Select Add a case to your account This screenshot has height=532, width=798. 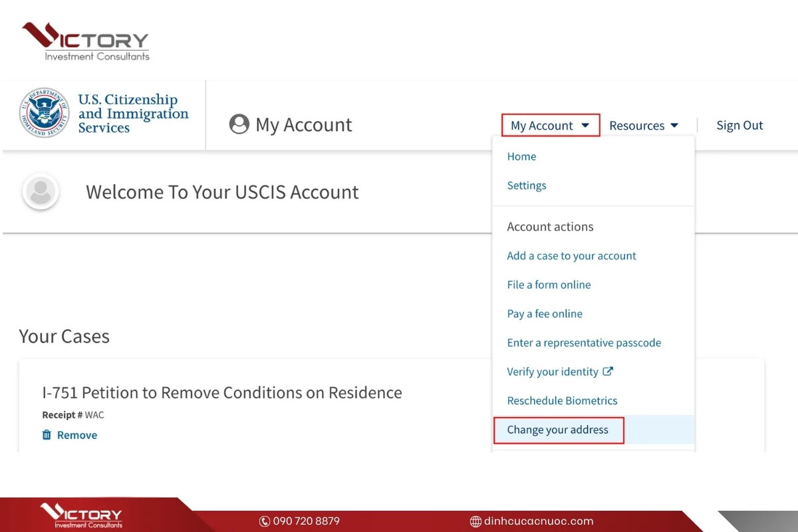571,255
